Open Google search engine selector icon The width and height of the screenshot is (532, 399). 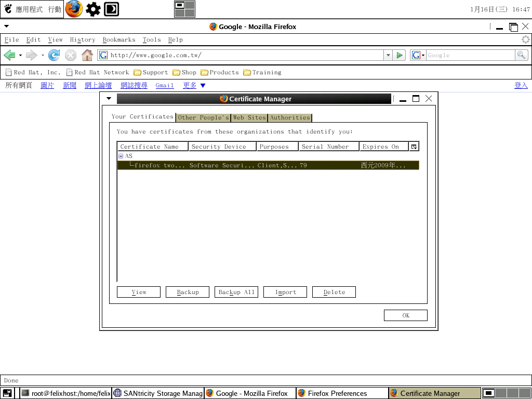[x=418, y=55]
